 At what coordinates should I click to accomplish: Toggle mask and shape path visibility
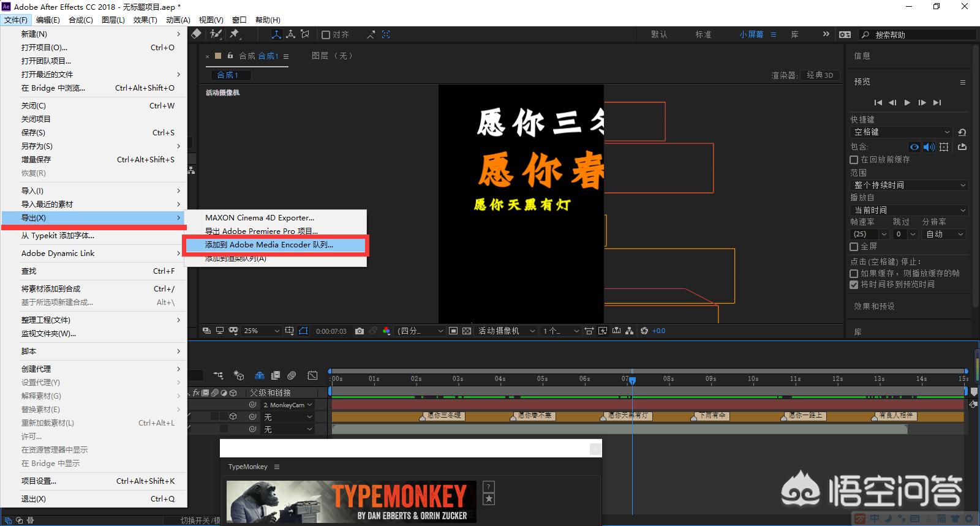point(303,331)
